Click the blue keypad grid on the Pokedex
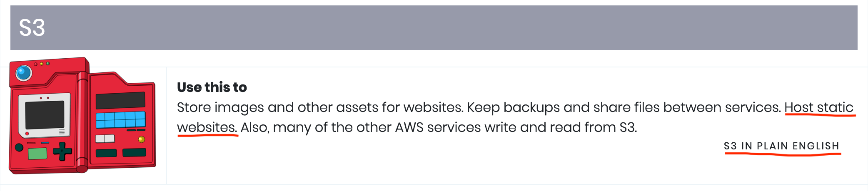The width and height of the screenshot is (868, 191). [121, 119]
